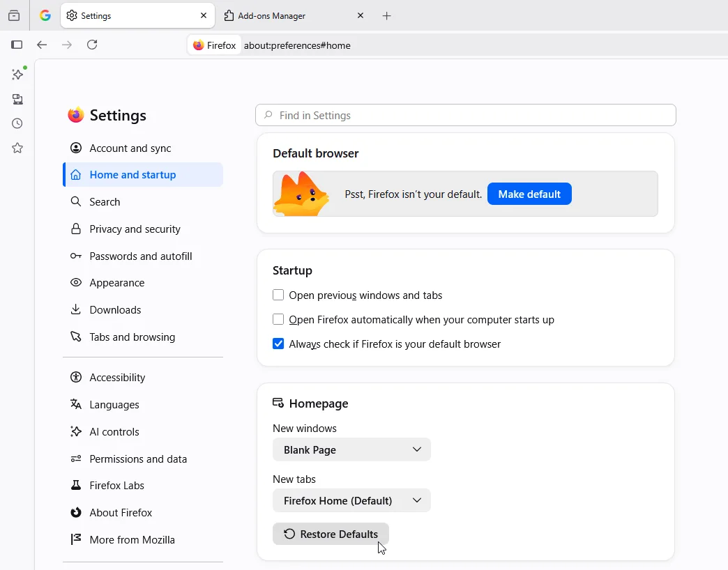Open synced tabs sidebar icon
Screen dimensions: 728x570
click(17, 99)
